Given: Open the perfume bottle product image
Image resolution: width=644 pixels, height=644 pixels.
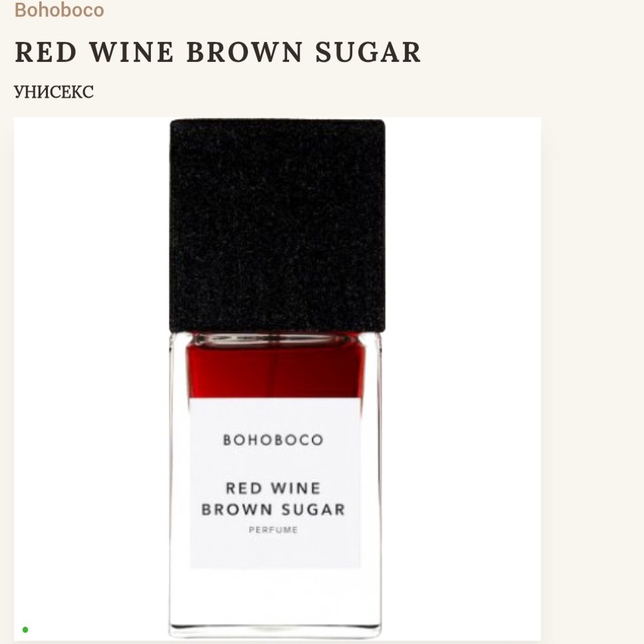Looking at the screenshot, I should click(x=277, y=379).
